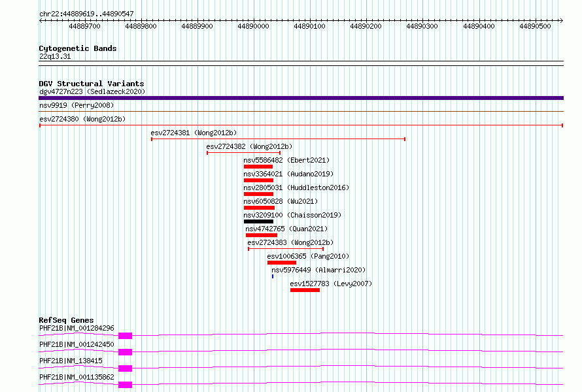Screen dimensions: 582x392
Task: Open the nsv5976449 (Almarri2020) label
Action: (x=318, y=270)
